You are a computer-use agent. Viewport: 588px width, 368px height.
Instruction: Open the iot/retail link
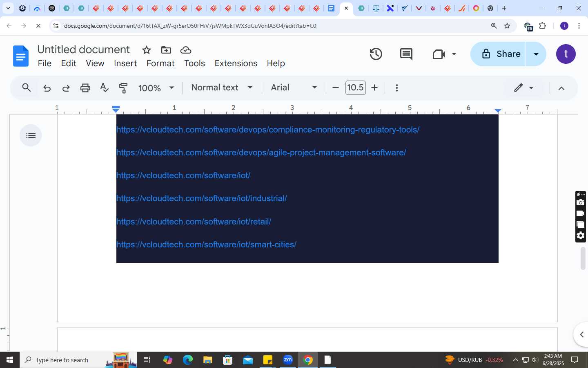coord(194,222)
